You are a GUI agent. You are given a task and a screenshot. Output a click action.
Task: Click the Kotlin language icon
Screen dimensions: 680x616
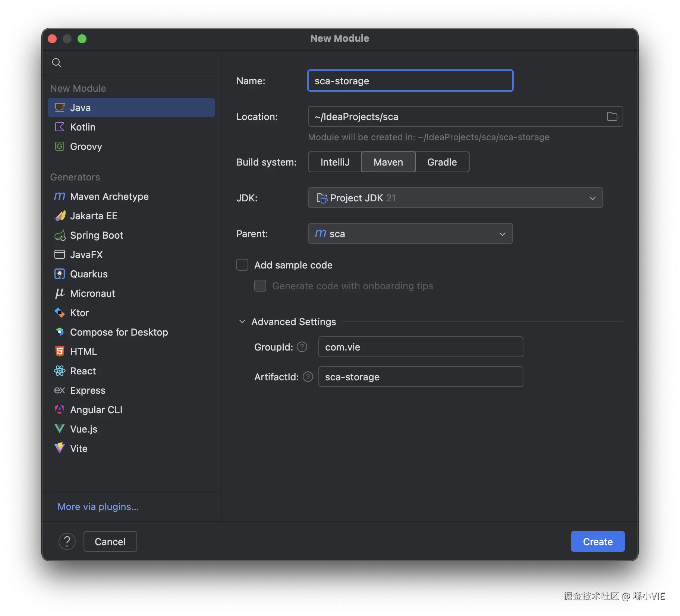[x=60, y=127]
